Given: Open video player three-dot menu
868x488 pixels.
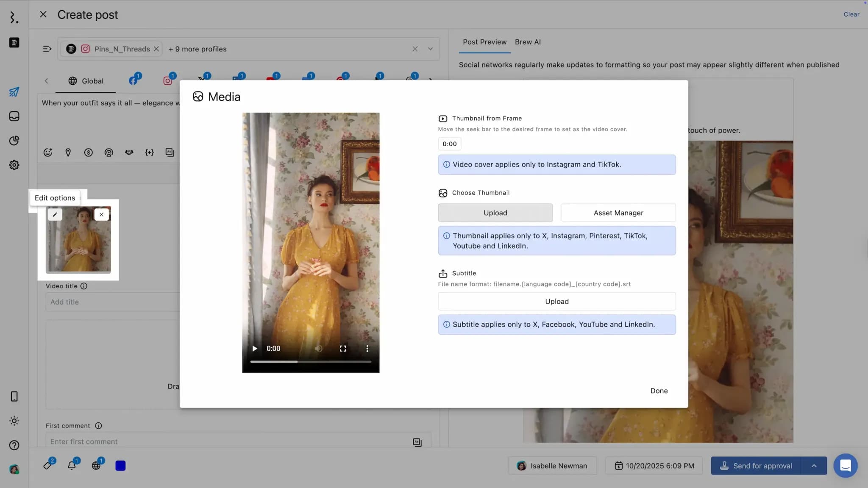Looking at the screenshot, I should tap(367, 349).
